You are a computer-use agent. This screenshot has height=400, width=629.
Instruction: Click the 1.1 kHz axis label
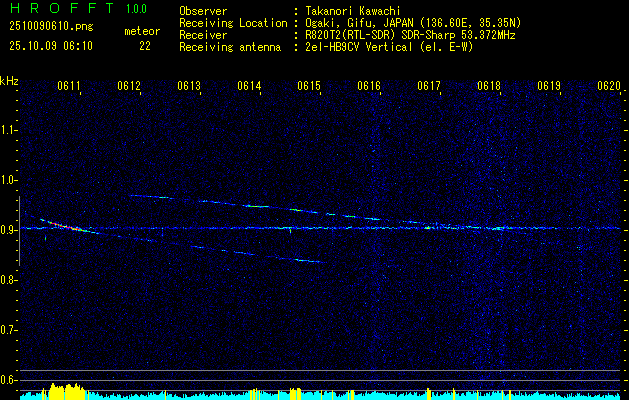(x=8, y=130)
